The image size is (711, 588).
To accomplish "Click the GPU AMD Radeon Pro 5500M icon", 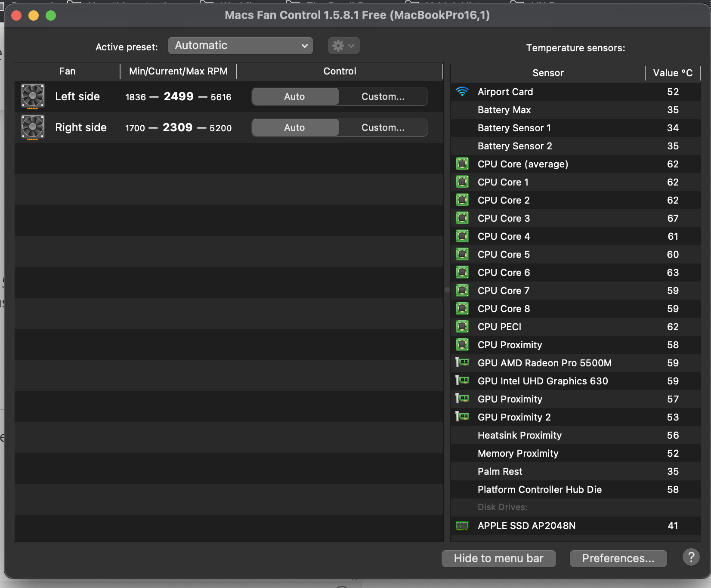I will [462, 362].
